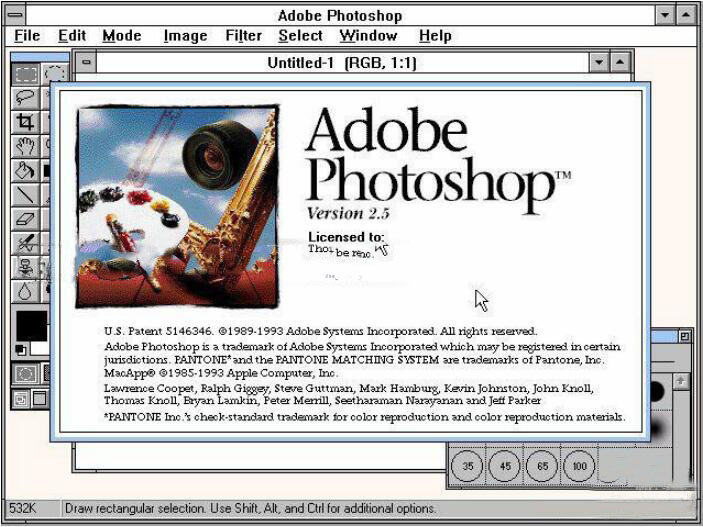Open the Untitled-1 window control menu
The width and height of the screenshot is (703, 527).
(x=86, y=63)
